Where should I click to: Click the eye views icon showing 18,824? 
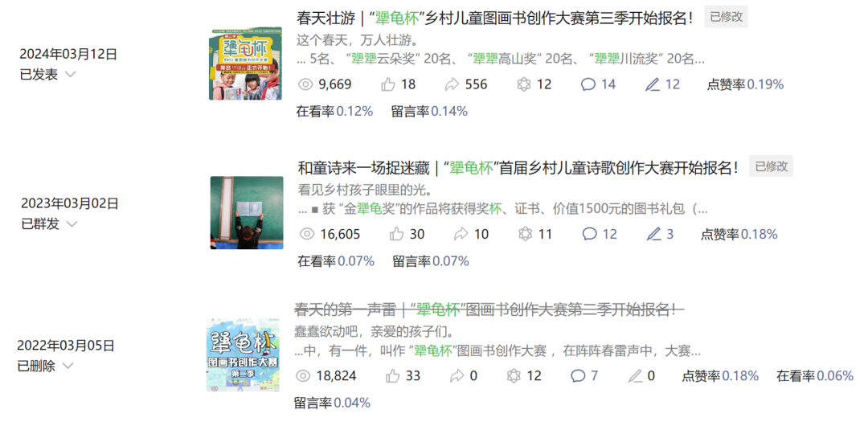click(x=303, y=376)
